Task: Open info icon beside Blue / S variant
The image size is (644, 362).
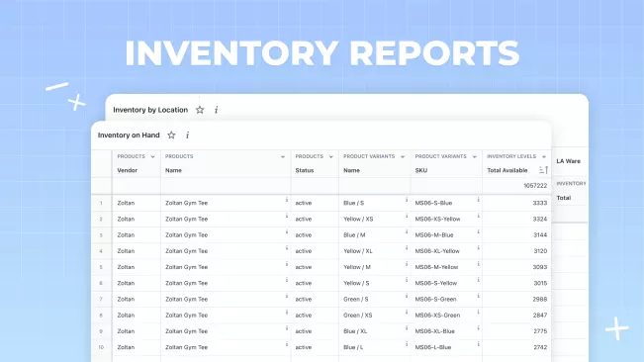Action: pos(407,200)
